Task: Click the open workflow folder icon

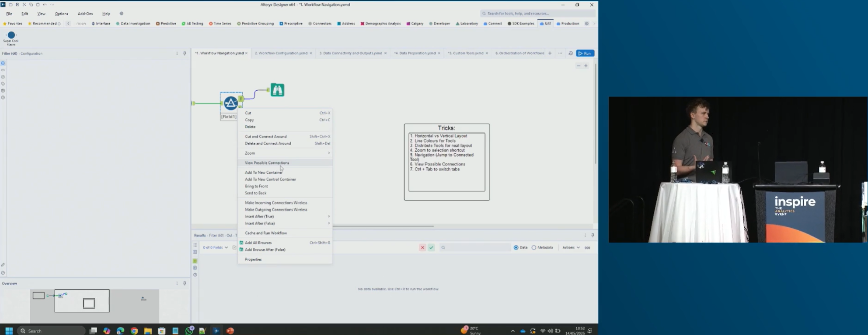Action: click(10, 4)
